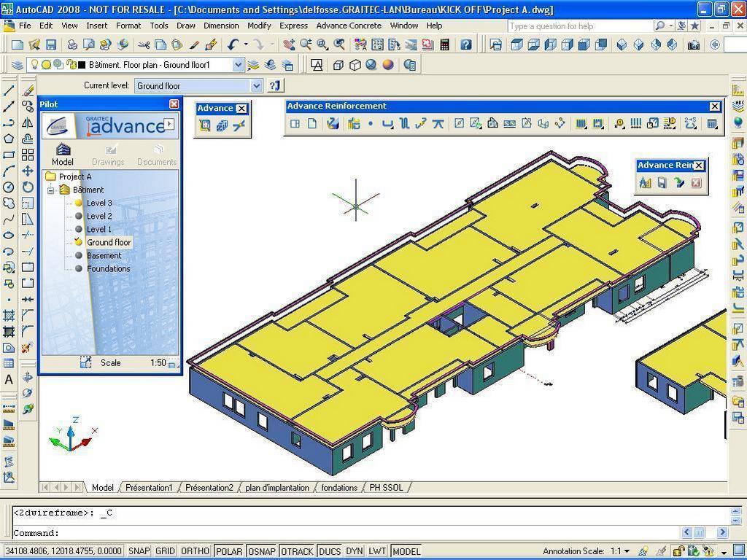
Task: Click the command line horizontal scrollbar
Action: 705,532
